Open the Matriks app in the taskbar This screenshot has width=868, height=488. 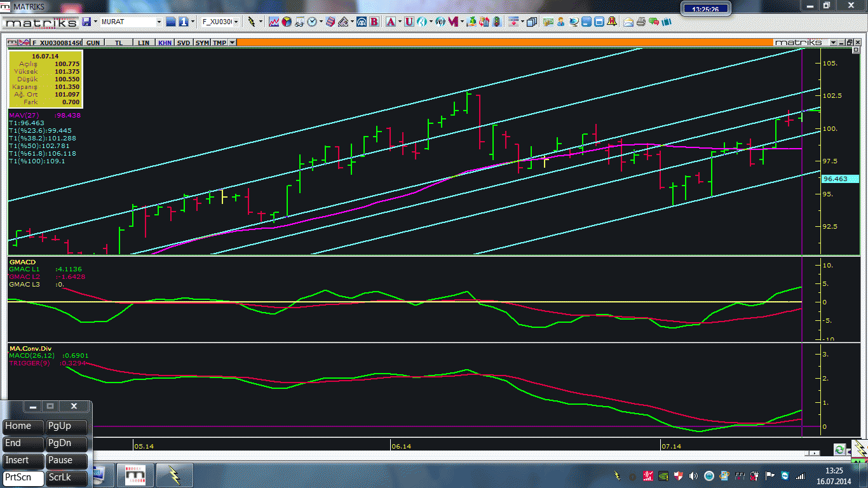(135, 475)
